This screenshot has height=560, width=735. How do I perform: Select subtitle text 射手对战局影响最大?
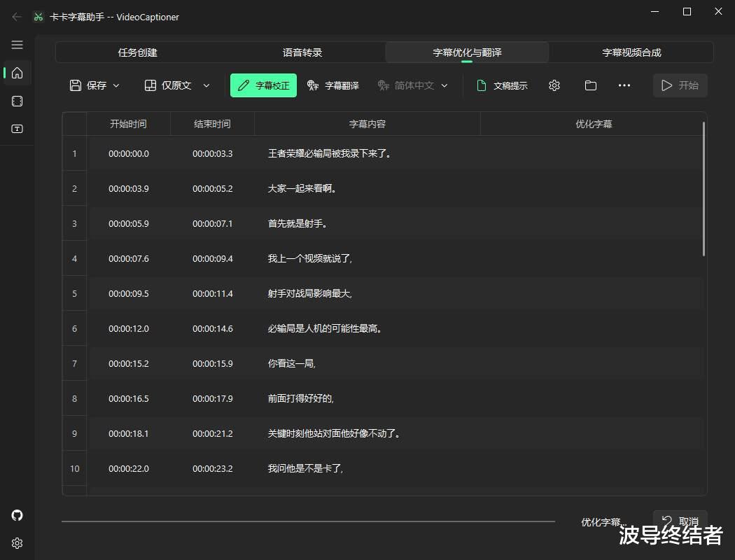coord(310,293)
